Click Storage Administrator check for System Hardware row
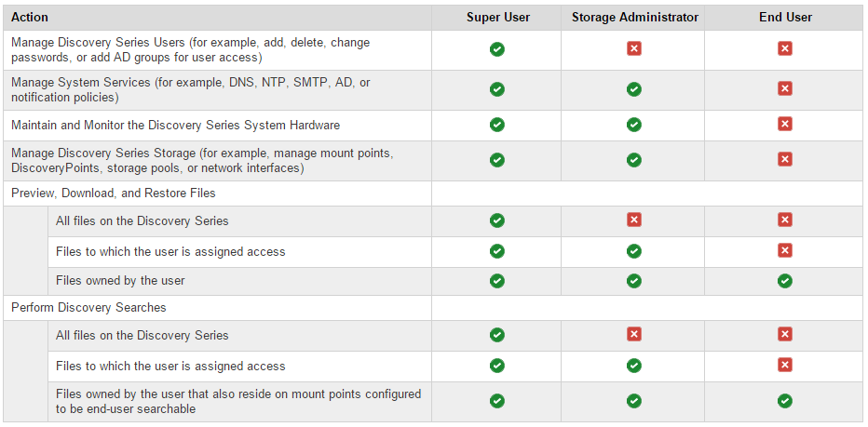This screenshot has height=427, width=868. tap(633, 125)
